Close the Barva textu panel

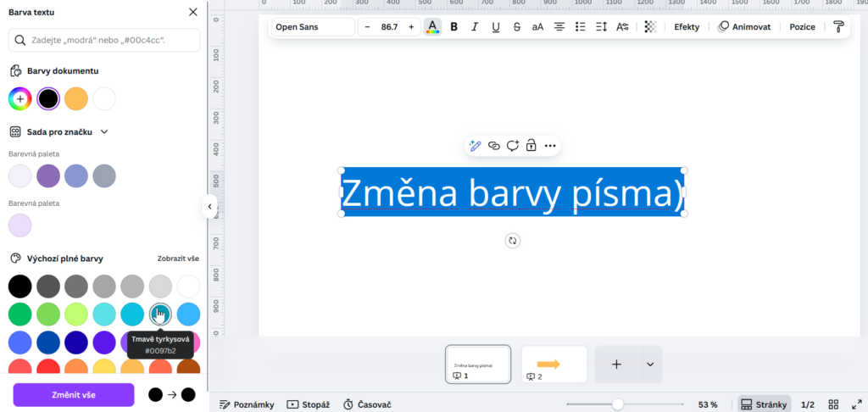tap(193, 12)
